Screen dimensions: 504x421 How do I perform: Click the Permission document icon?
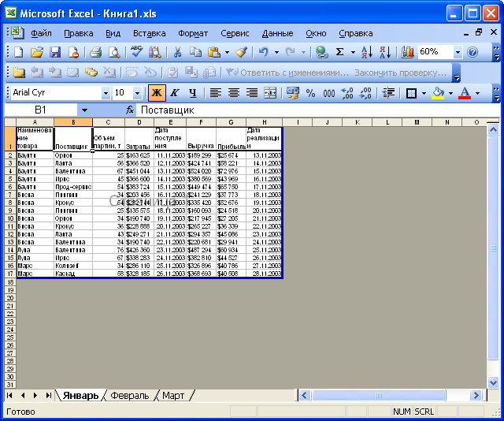tap(73, 52)
